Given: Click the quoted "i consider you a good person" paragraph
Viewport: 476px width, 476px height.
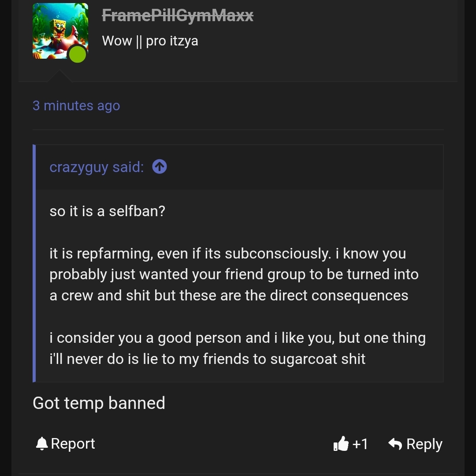Looking at the screenshot, I should (x=237, y=348).
